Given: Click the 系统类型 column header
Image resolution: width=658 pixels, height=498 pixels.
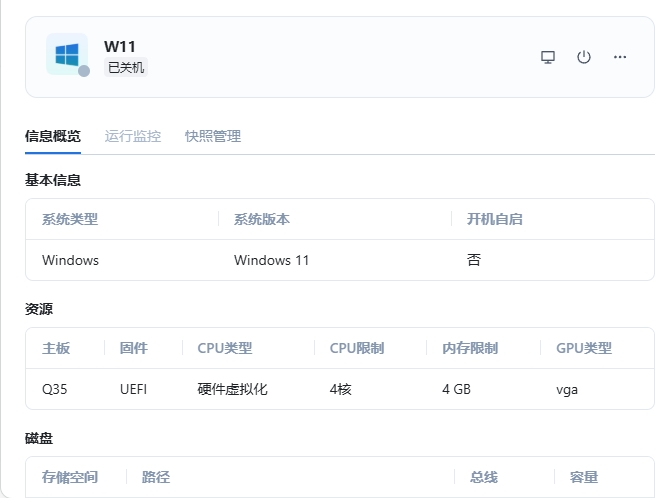Looking at the screenshot, I should pos(70,219).
